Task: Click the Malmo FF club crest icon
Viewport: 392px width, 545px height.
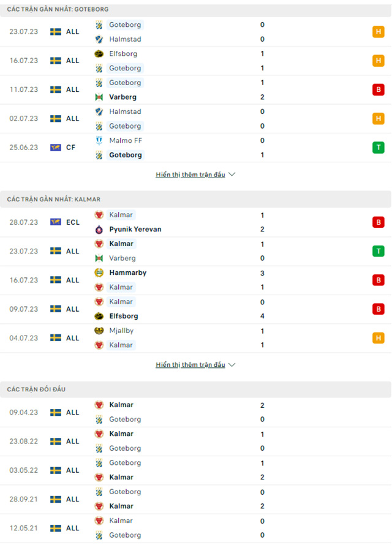Action: 99,141
